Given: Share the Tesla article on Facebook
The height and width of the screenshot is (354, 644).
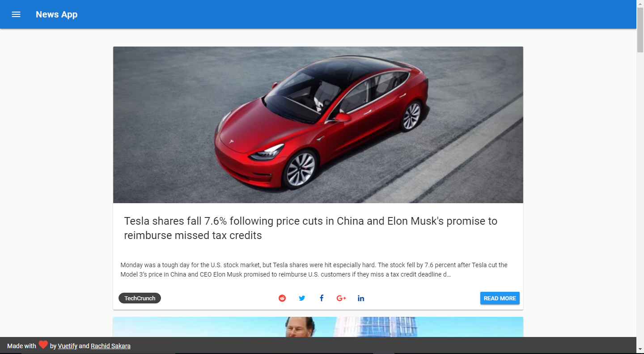Looking at the screenshot, I should [322, 298].
